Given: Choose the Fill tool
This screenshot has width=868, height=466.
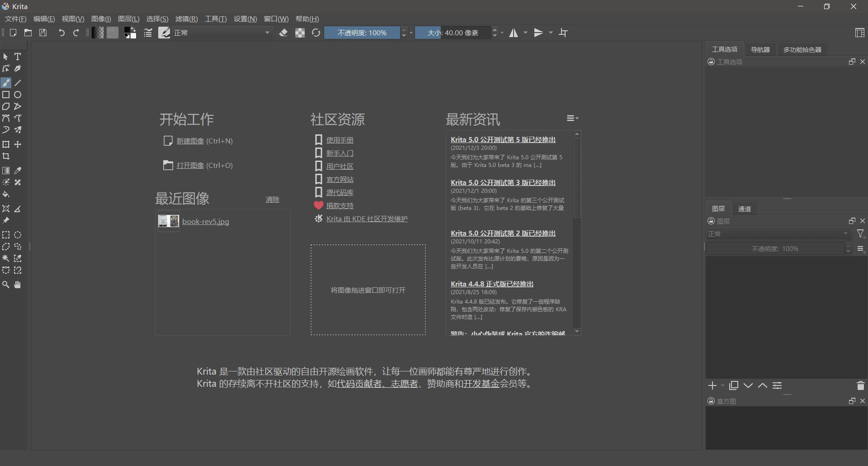Looking at the screenshot, I should coord(6,195).
